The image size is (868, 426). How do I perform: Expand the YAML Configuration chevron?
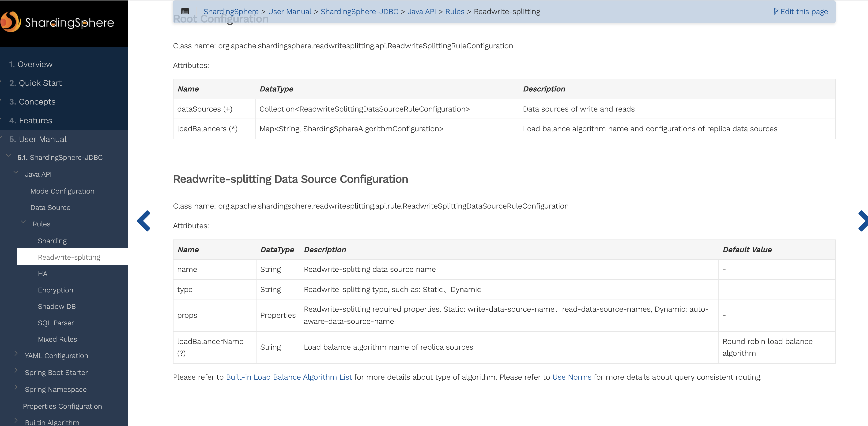16,353
